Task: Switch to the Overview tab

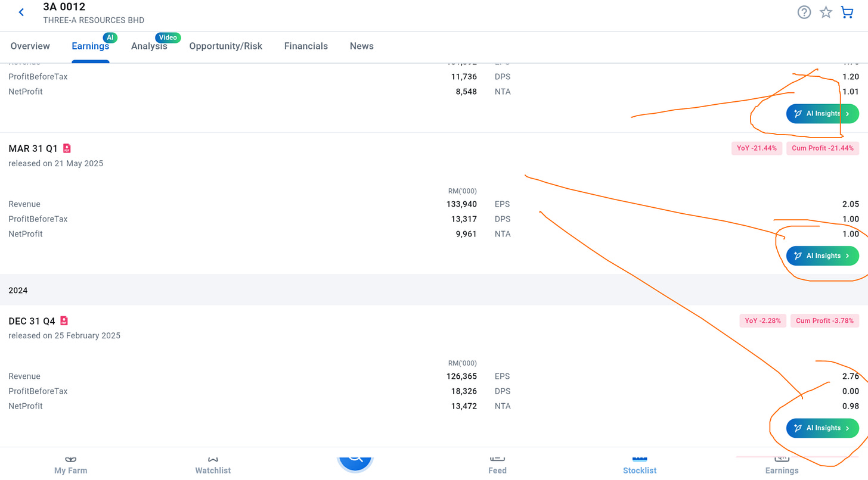Action: click(x=30, y=46)
